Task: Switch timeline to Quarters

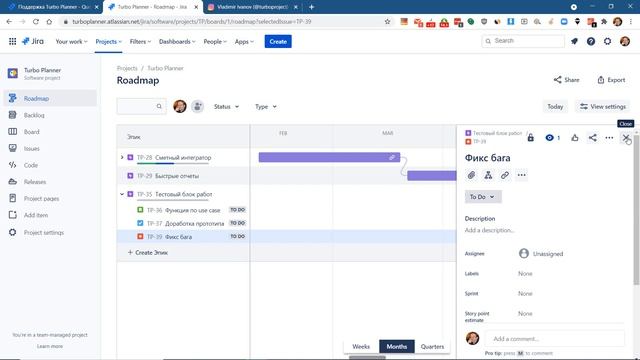Action: [x=432, y=347]
